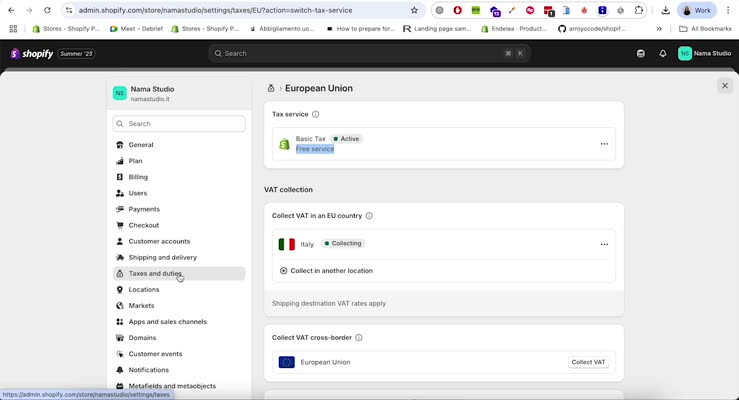739x400 pixels.
Task: Open Italy row more options menu
Action: (604, 244)
